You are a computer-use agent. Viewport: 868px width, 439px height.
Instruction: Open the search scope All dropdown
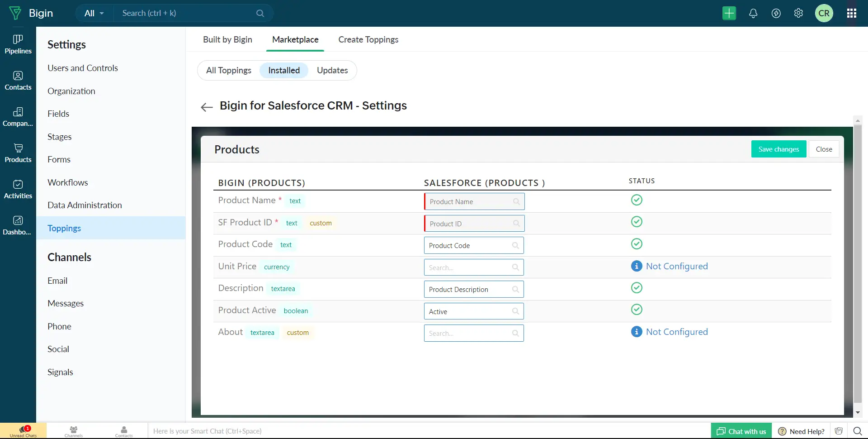click(x=94, y=13)
